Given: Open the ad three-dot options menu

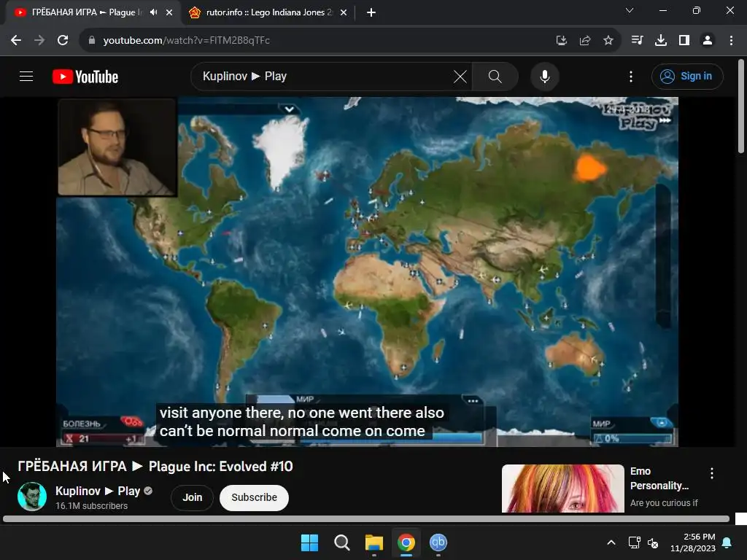Looking at the screenshot, I should [712, 472].
